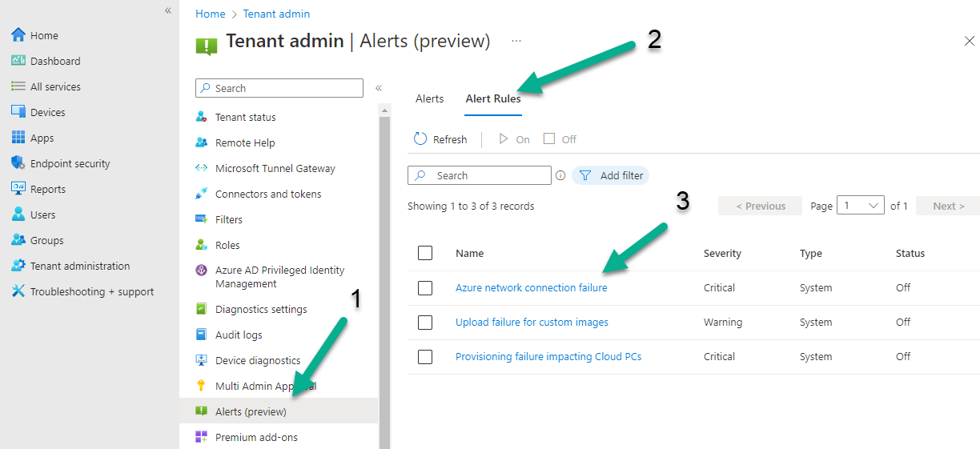The image size is (980, 449).
Task: Go to Home breadcrumb link
Action: click(x=211, y=14)
